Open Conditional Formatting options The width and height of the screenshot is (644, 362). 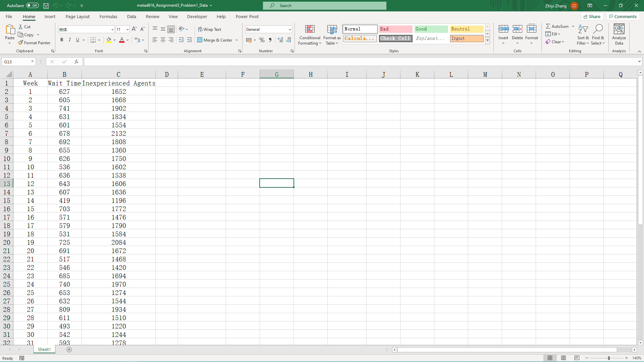coord(310,35)
